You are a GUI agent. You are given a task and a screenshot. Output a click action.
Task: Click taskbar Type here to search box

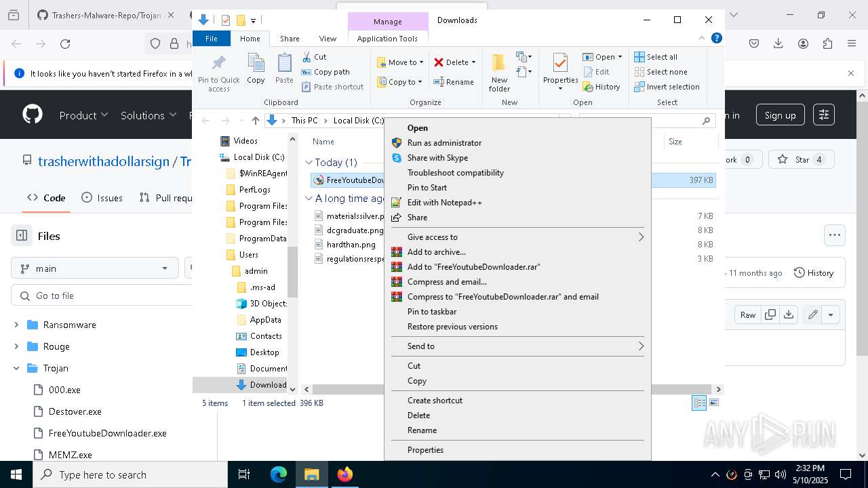130,474
